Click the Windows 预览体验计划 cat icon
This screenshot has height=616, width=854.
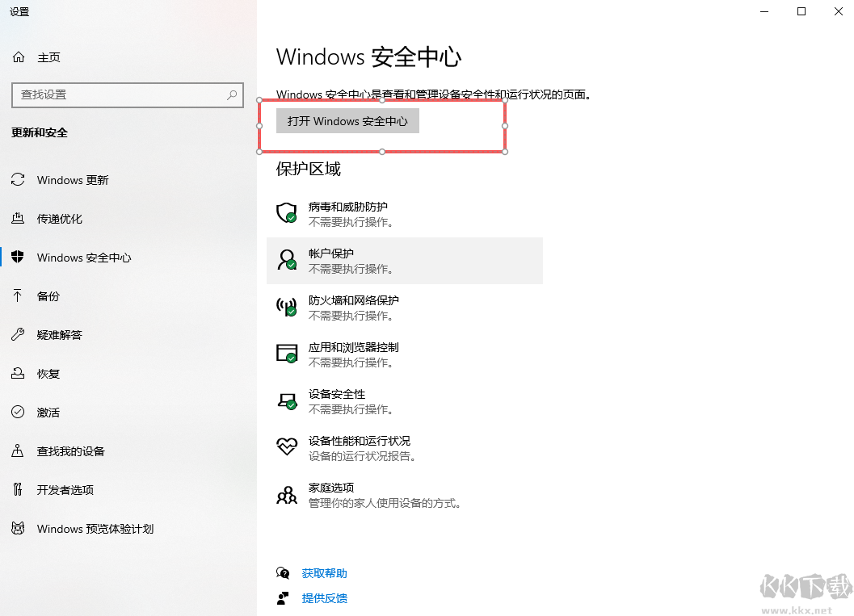tap(18, 528)
